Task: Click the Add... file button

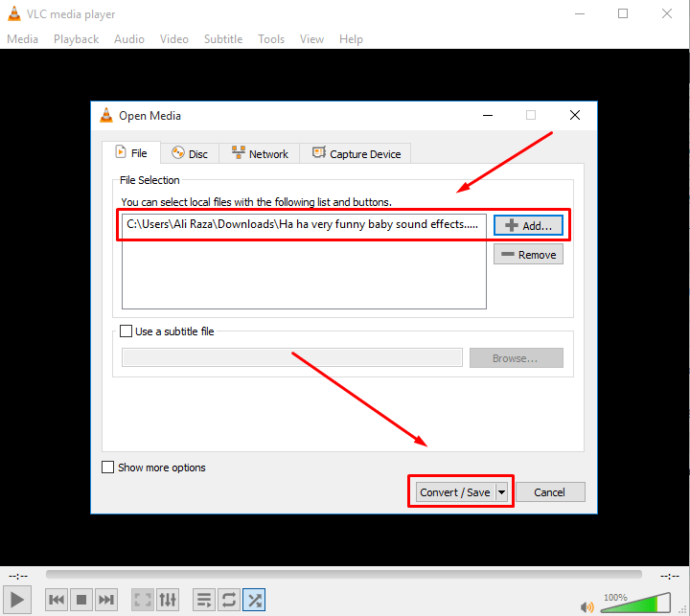Action: 528,225
